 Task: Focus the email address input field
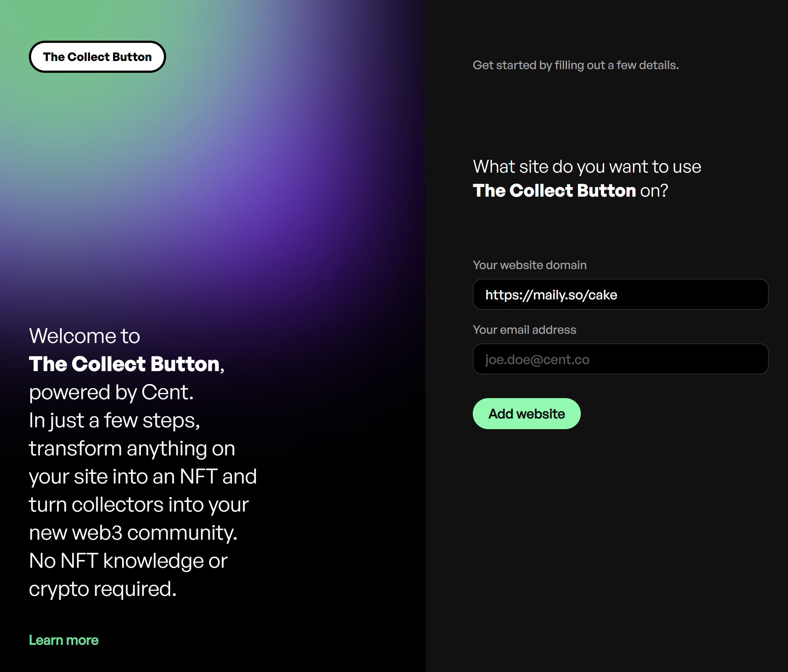click(x=620, y=359)
